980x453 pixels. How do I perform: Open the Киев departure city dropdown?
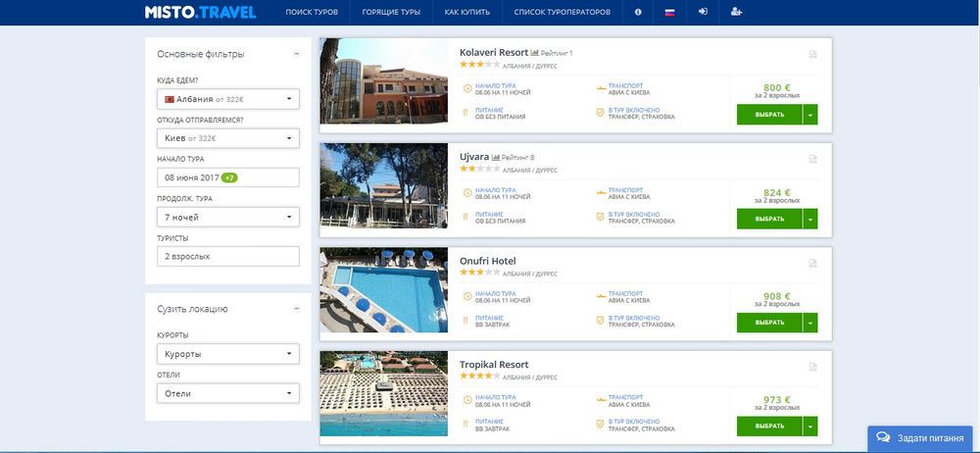tap(227, 138)
